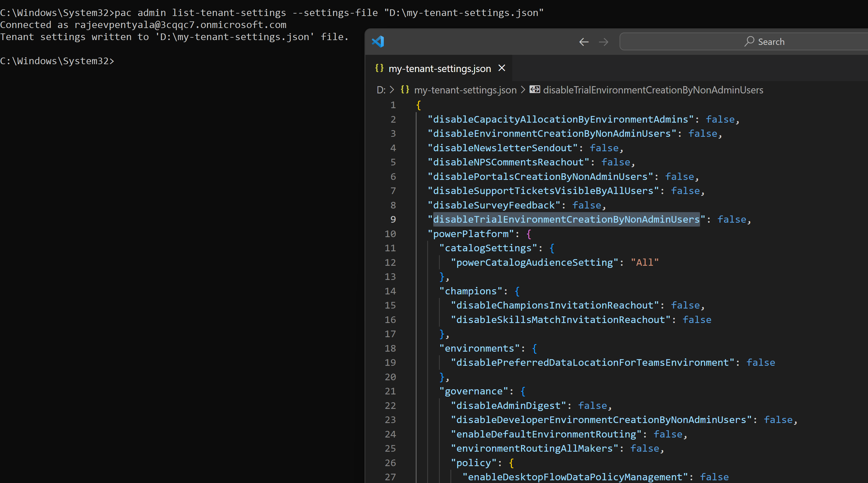This screenshot has width=868, height=483.
Task: Go back with the left arrow
Action: [584, 42]
